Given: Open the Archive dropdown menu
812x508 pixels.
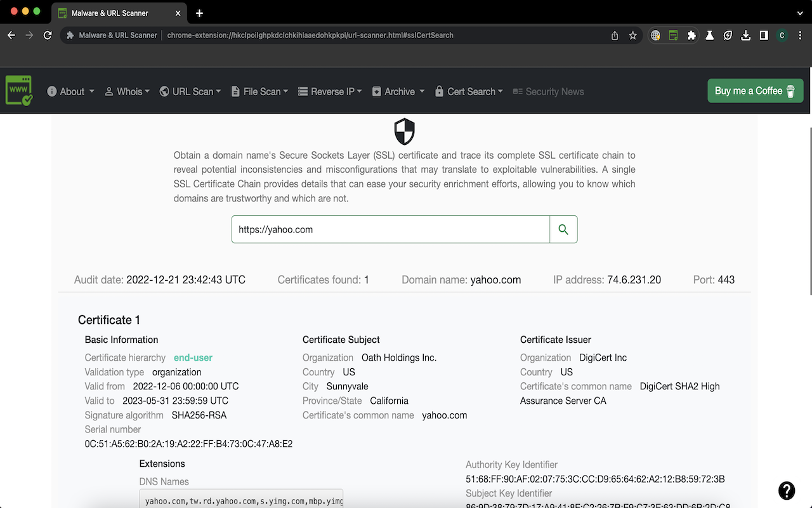Looking at the screenshot, I should 398,91.
